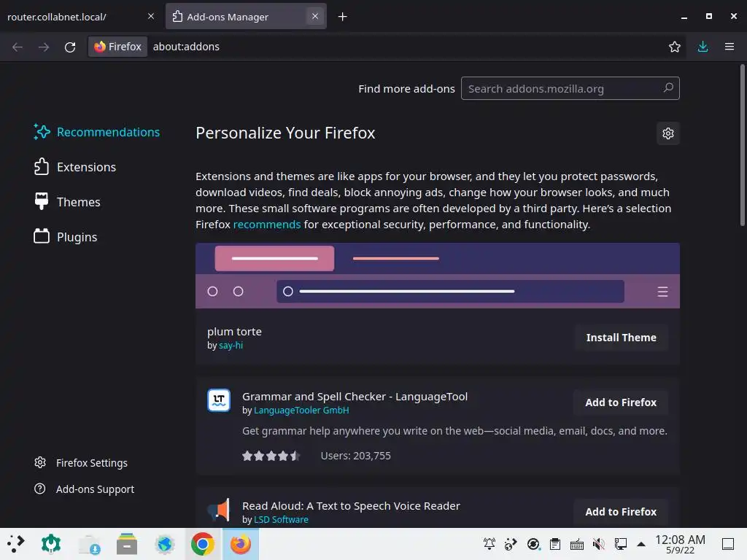
Task: Open the display configuration tray icon
Action: coord(621,543)
